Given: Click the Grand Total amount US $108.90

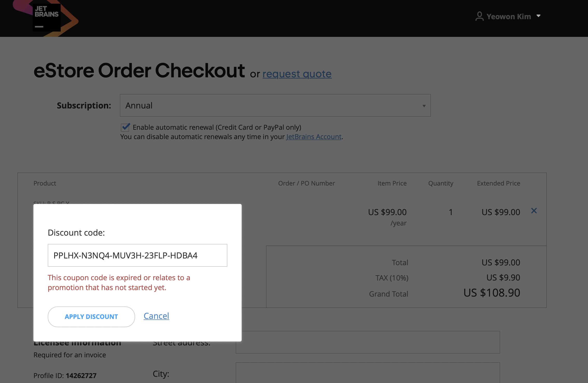Looking at the screenshot, I should (x=492, y=293).
